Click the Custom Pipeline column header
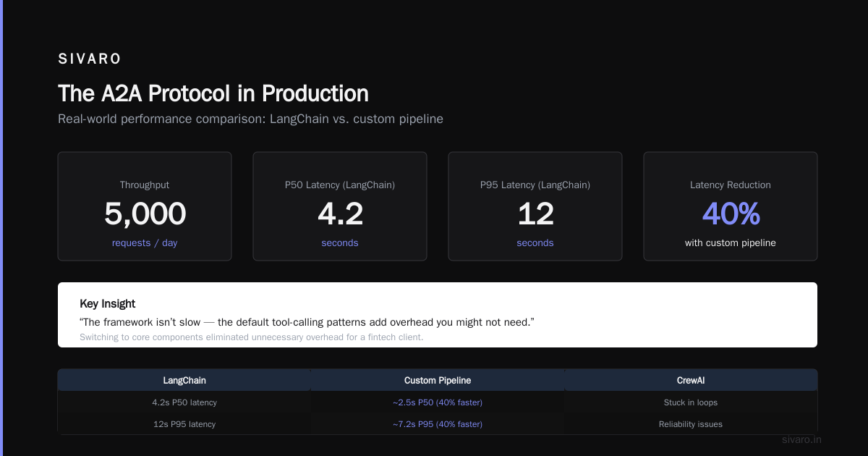Screen dimensions: 868x456 tap(438, 380)
